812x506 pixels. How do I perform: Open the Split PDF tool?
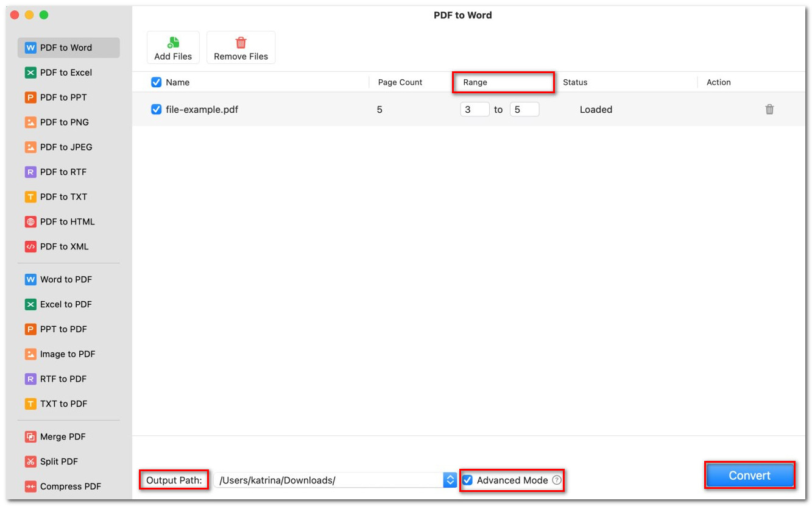59,461
